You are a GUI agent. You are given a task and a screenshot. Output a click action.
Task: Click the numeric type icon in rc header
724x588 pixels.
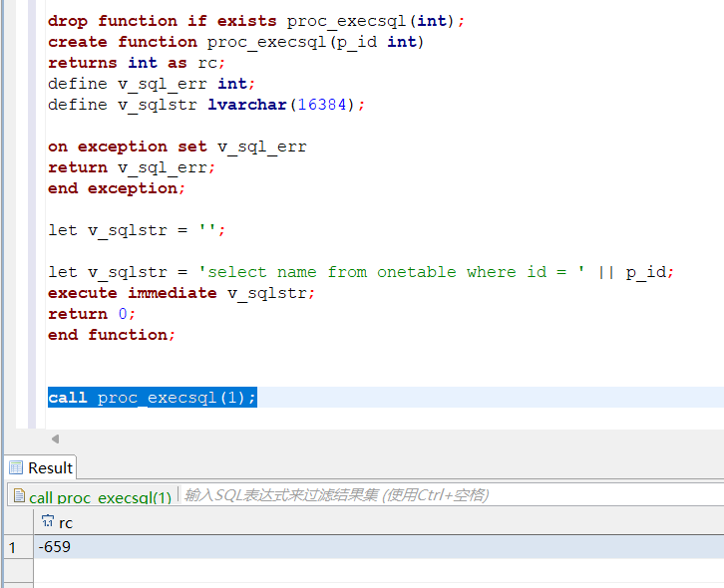(48, 521)
